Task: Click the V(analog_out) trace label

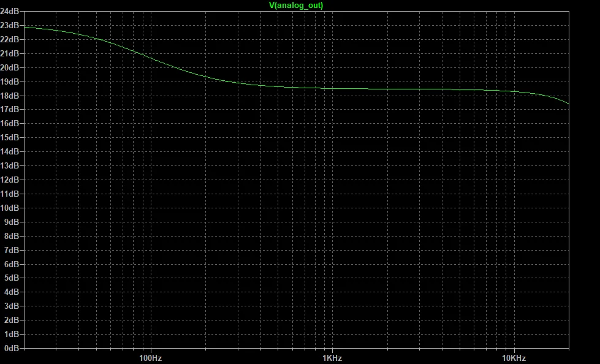Action: click(x=296, y=6)
